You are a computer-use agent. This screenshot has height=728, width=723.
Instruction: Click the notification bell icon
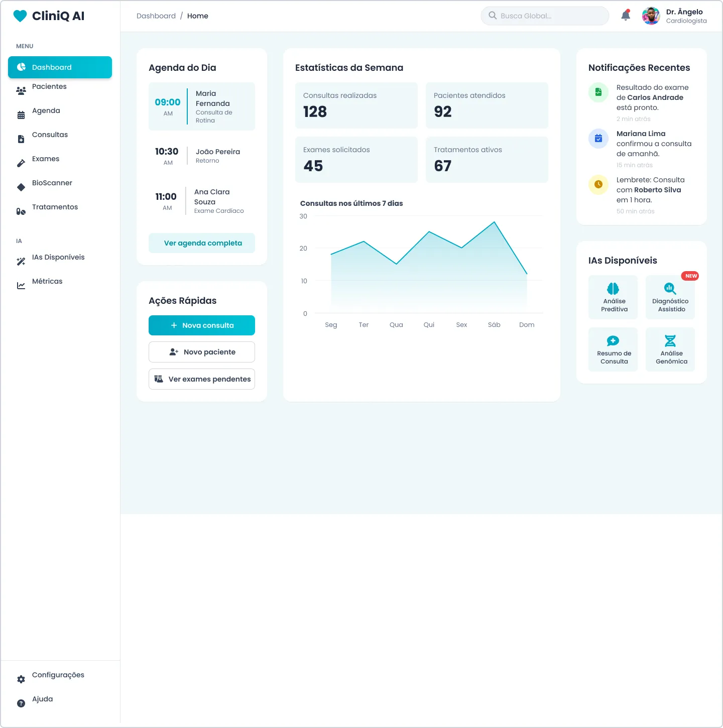[x=626, y=16]
